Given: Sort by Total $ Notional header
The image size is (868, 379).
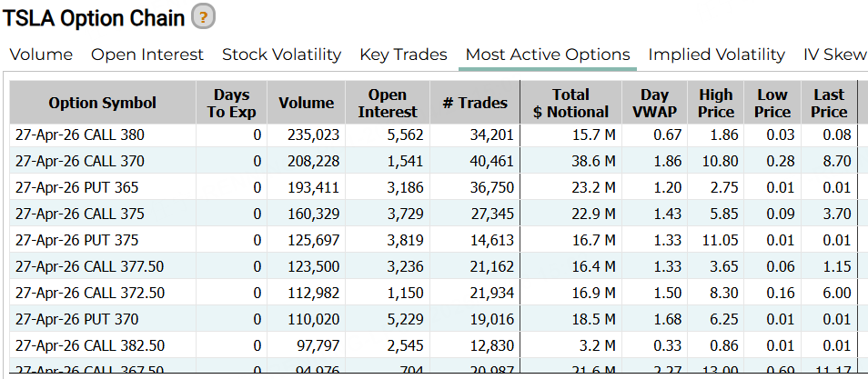Looking at the screenshot, I should [x=570, y=103].
